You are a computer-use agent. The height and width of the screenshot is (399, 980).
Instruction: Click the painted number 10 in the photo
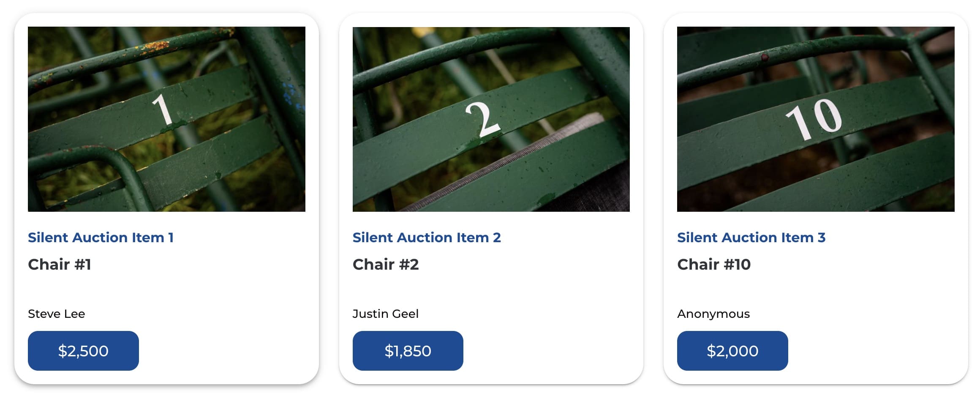point(814,119)
